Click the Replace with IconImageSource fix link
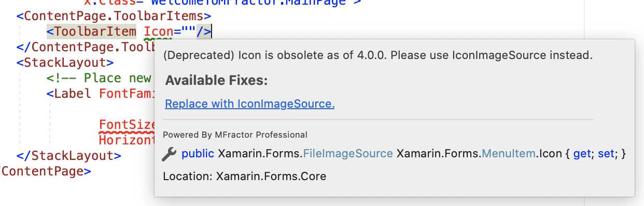644x206 pixels. click(250, 104)
